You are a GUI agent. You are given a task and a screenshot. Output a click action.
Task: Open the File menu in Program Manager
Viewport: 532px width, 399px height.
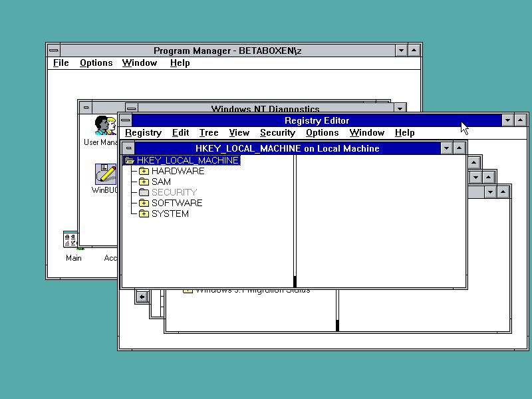click(x=61, y=63)
